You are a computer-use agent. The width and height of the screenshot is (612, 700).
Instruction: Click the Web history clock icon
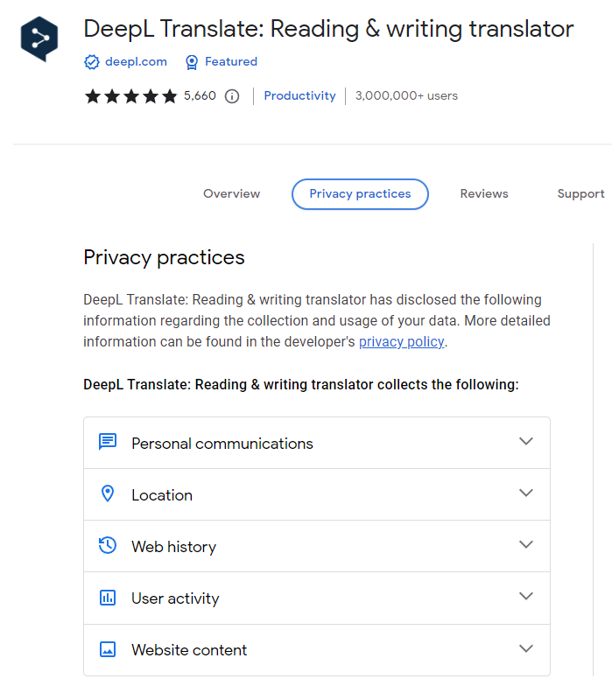click(x=108, y=545)
